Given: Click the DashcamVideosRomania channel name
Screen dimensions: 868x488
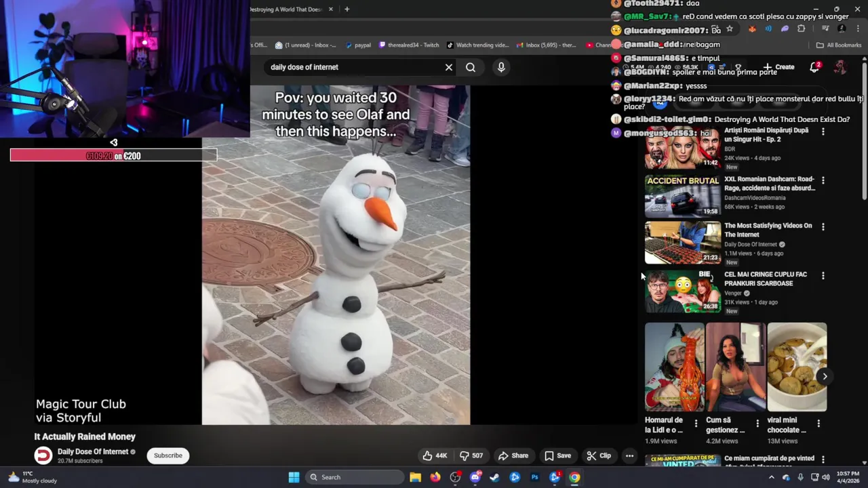Looking at the screenshot, I should (755, 198).
